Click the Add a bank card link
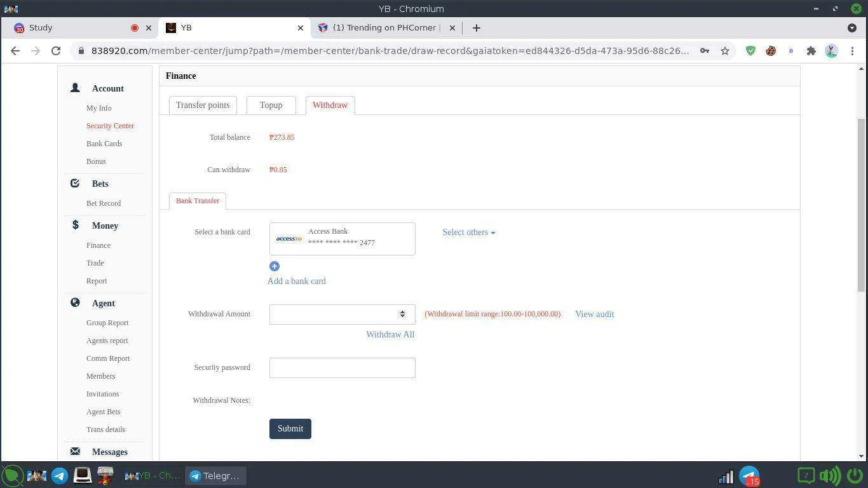Viewport: 868px width, 488px height. [x=297, y=281]
